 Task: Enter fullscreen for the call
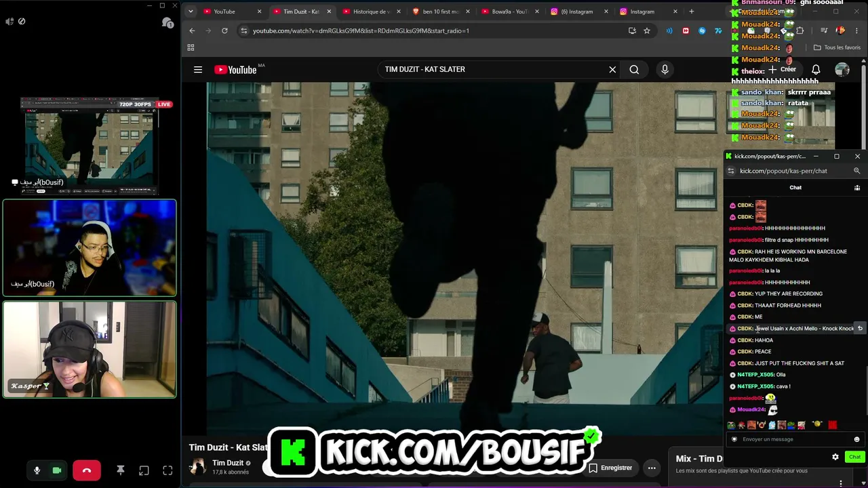pyautogui.click(x=167, y=470)
